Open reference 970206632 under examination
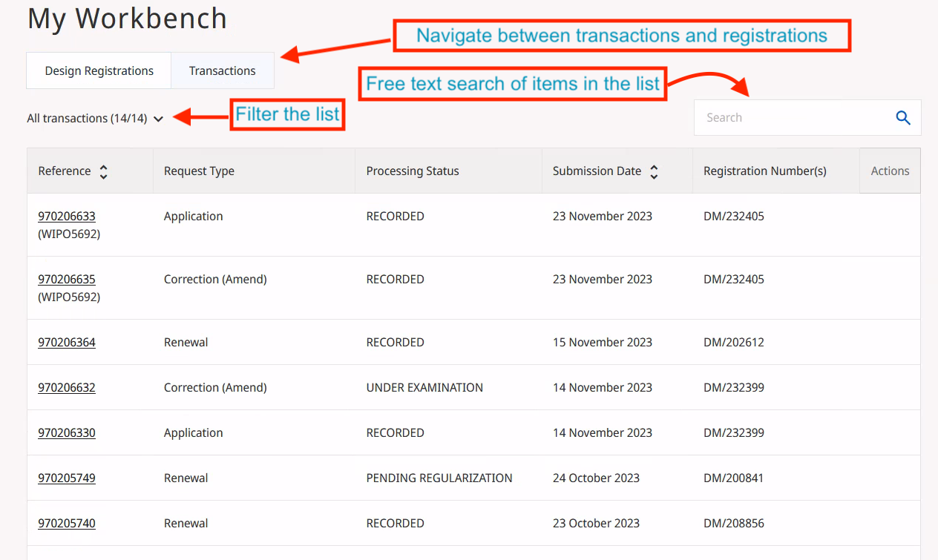The height and width of the screenshot is (560, 938). 67,388
